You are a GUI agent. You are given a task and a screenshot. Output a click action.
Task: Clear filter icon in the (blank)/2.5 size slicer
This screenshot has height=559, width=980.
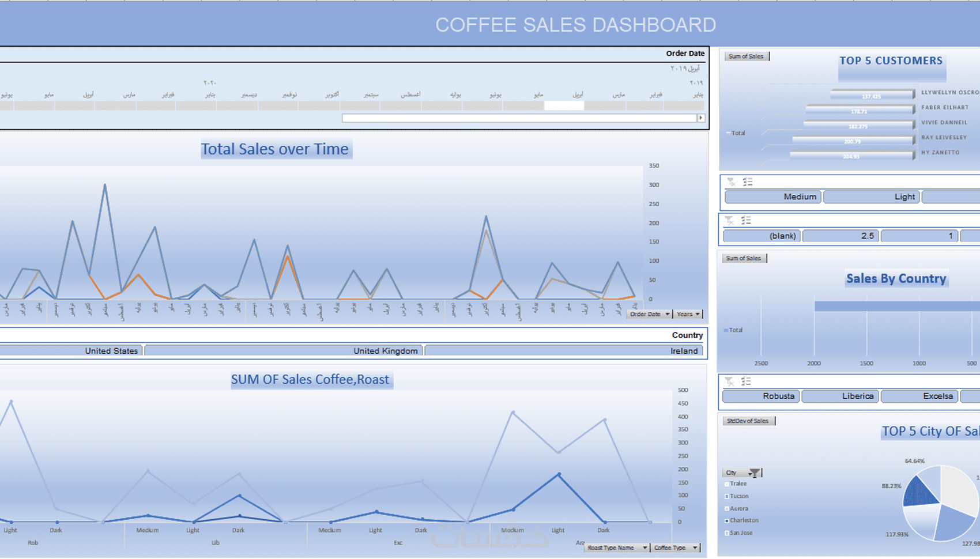click(x=729, y=220)
